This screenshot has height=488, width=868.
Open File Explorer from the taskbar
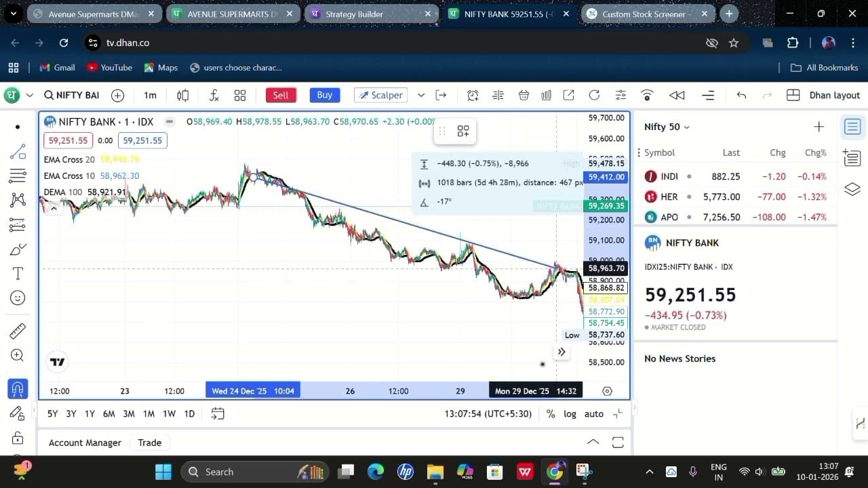click(x=435, y=472)
